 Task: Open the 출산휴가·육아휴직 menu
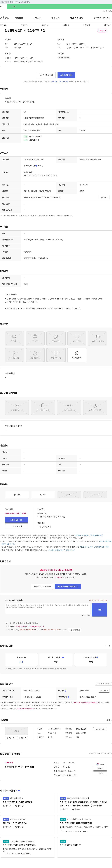102,18
